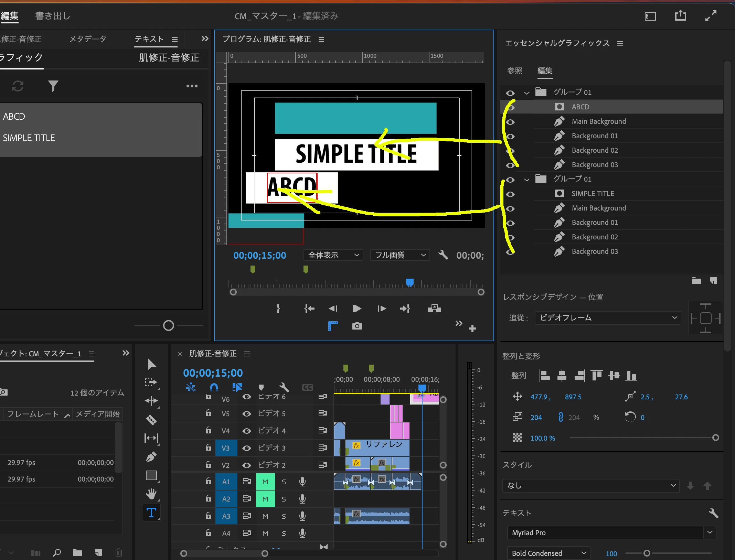The width and height of the screenshot is (735, 560).
Task: Mute audio track A3
Action: point(265,516)
